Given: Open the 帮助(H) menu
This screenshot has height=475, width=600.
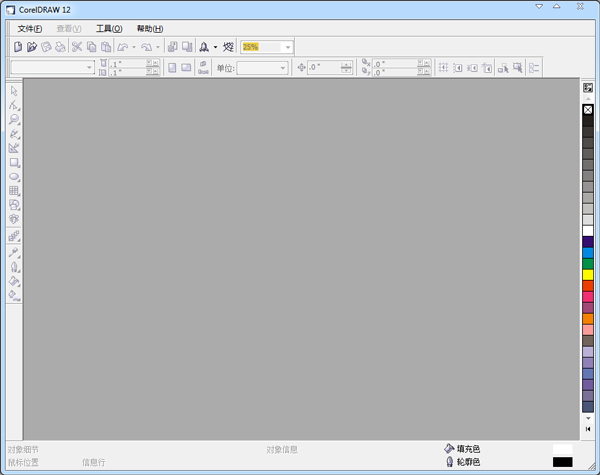Looking at the screenshot, I should (x=150, y=28).
